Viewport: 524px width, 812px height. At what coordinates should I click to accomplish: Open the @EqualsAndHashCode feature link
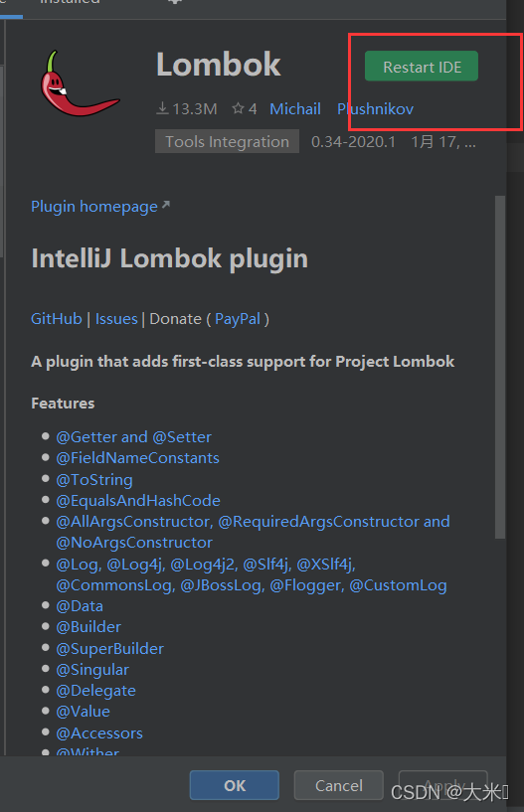[x=138, y=501]
